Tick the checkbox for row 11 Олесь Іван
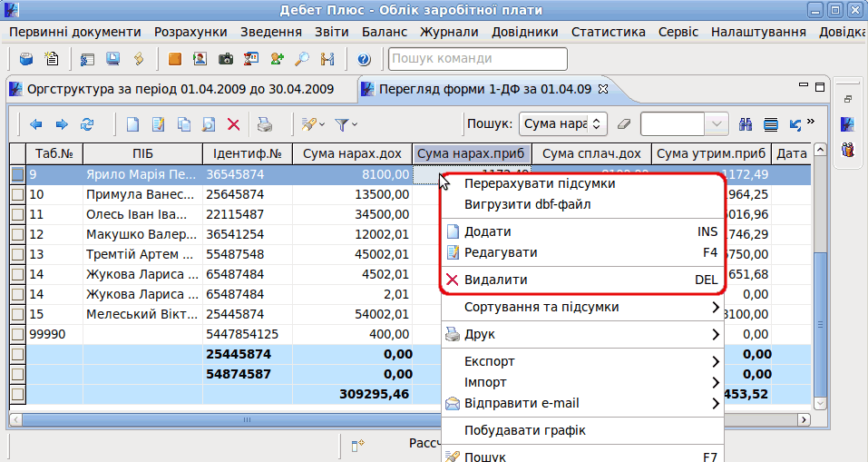Viewport: 868px width, 462px height. [x=18, y=214]
